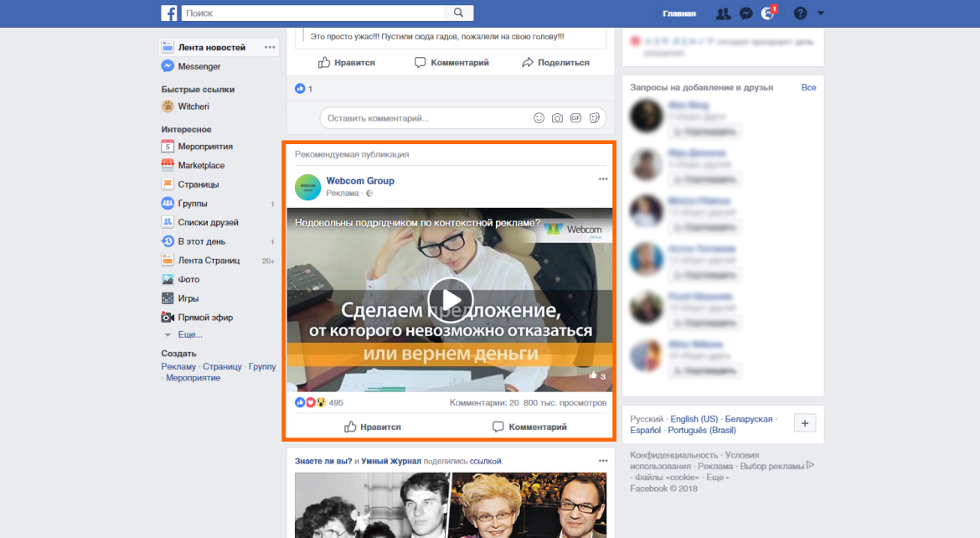Insert emoji in comment box
This screenshot has height=538, width=980.
click(x=539, y=118)
